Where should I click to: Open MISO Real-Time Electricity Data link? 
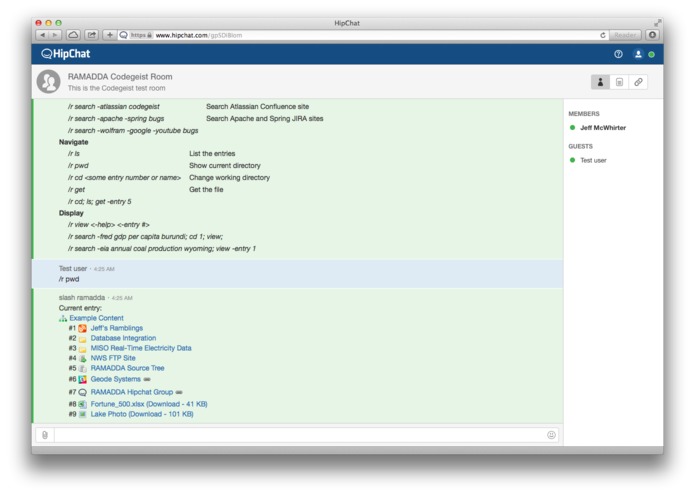141,348
